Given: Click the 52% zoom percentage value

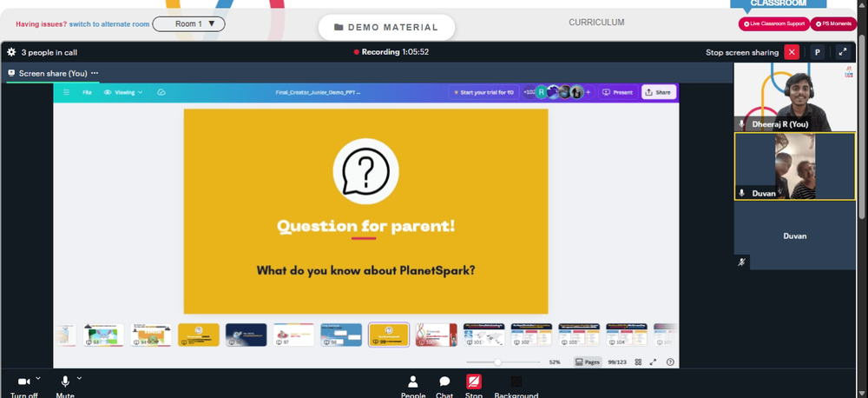Looking at the screenshot, I should coord(554,362).
